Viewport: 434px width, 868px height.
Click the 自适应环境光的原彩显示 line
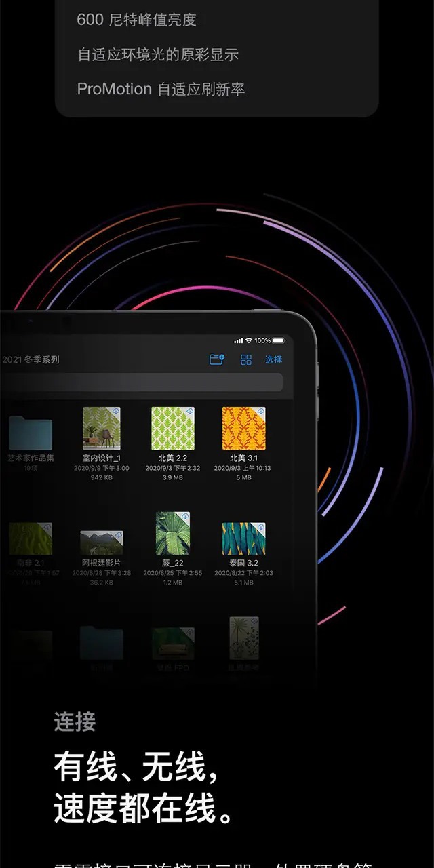(x=158, y=55)
